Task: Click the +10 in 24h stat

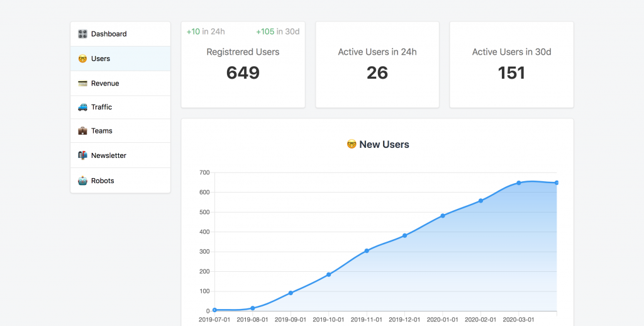Action: [206, 32]
